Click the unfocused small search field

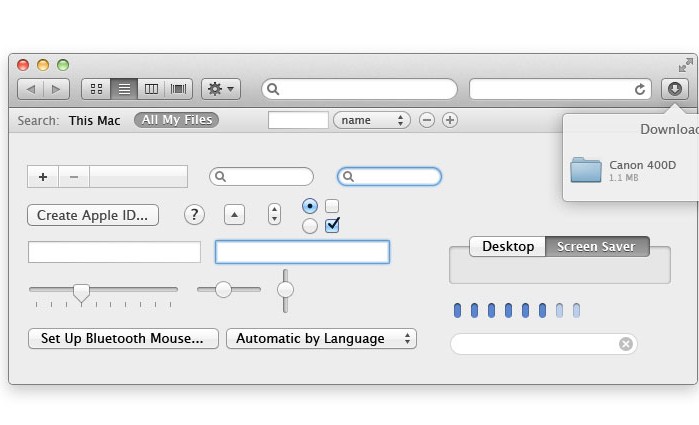[261, 177]
